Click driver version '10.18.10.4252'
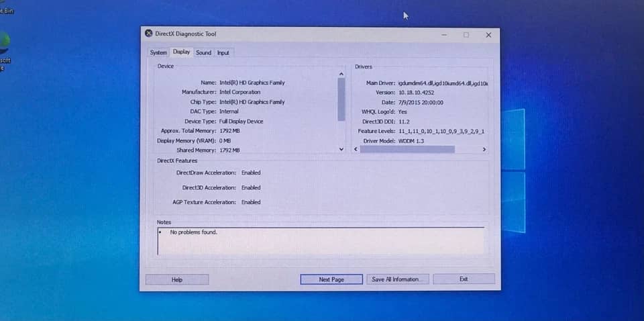 (x=416, y=93)
